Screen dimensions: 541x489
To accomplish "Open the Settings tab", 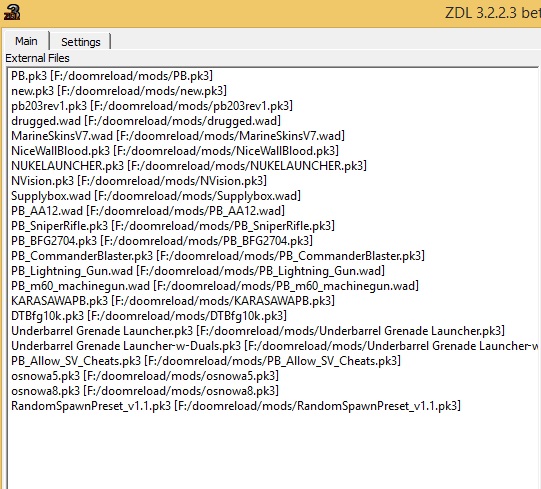I will (81, 42).
